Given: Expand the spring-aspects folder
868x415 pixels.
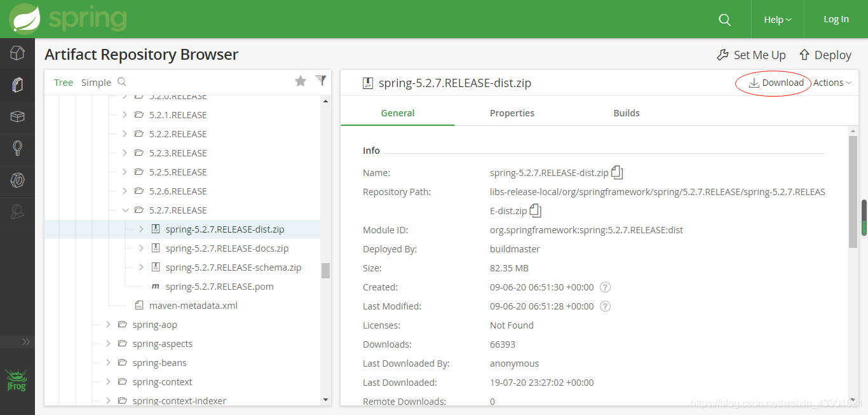Looking at the screenshot, I should tap(109, 344).
